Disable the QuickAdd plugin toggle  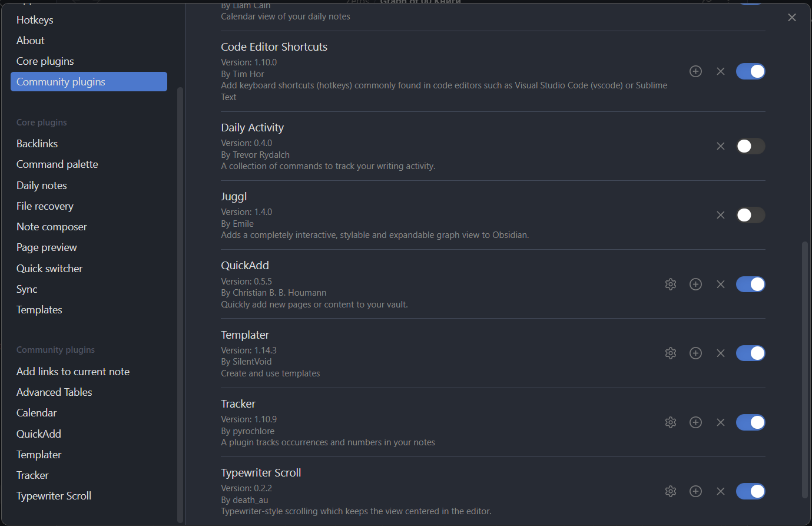point(751,284)
